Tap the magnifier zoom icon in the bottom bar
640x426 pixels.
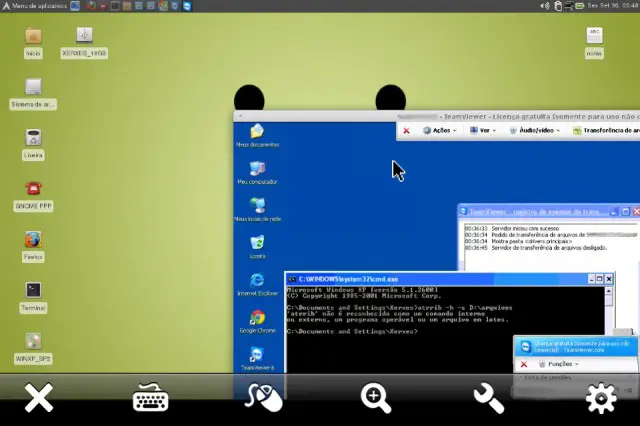pyautogui.click(x=376, y=399)
